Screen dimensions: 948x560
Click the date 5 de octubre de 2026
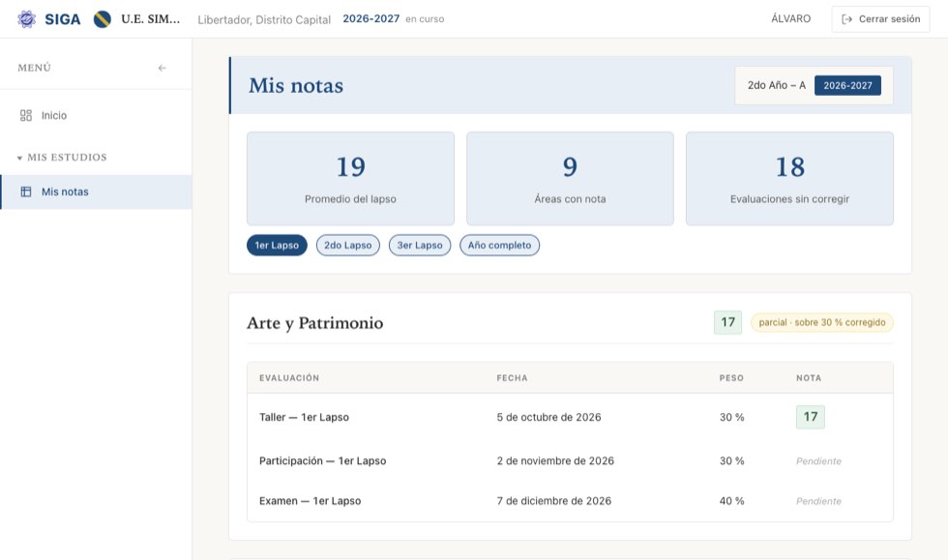point(549,417)
